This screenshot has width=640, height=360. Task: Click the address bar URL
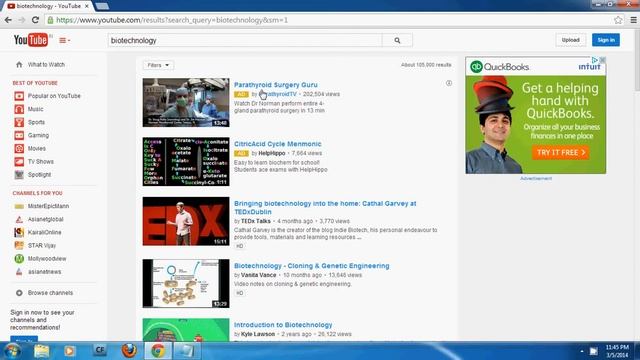pos(171,20)
